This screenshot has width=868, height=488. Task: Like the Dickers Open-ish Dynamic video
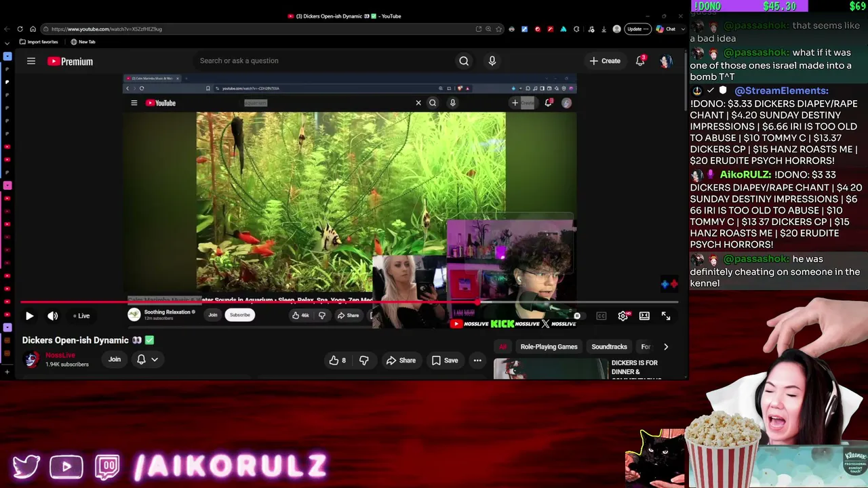pos(338,361)
